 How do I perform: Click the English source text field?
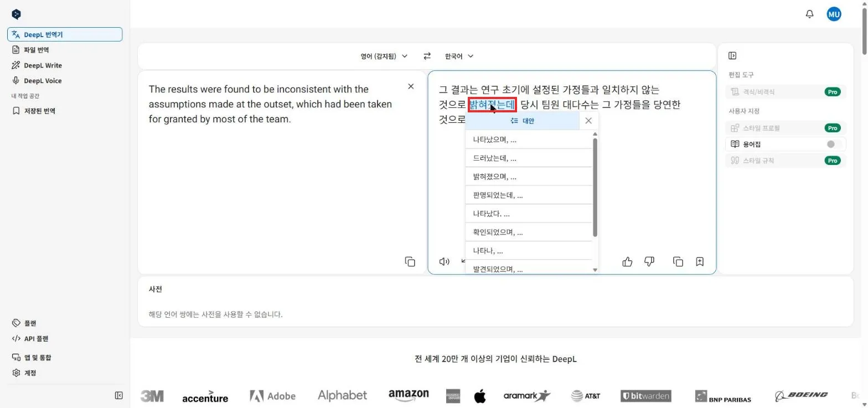(x=282, y=172)
